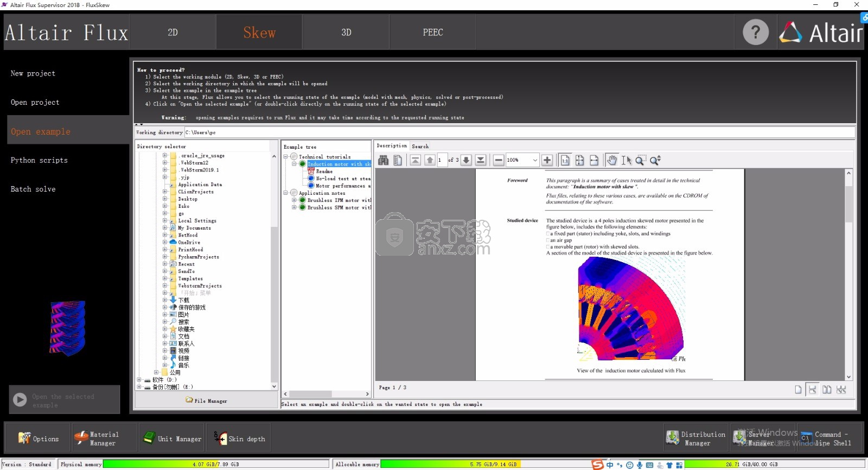Select the Application Data folder
The width and height of the screenshot is (868, 470).
point(200,185)
